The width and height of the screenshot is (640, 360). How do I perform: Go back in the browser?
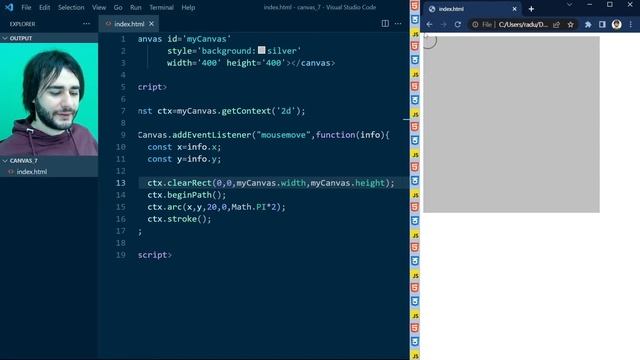[429, 24]
